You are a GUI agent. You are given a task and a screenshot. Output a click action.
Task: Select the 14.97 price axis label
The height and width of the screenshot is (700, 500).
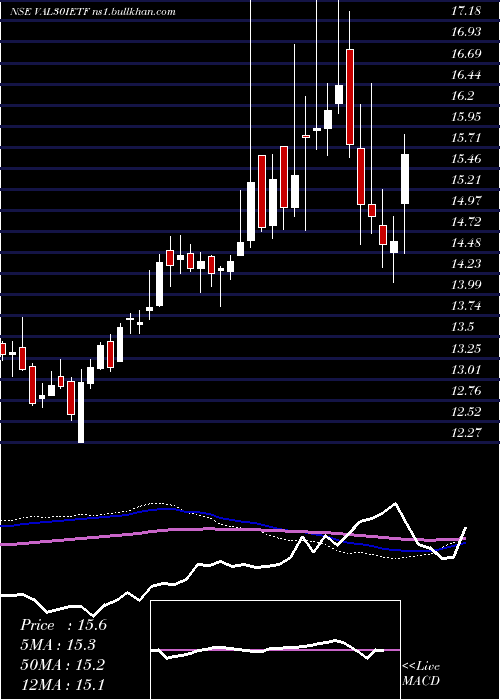pyautogui.click(x=466, y=200)
